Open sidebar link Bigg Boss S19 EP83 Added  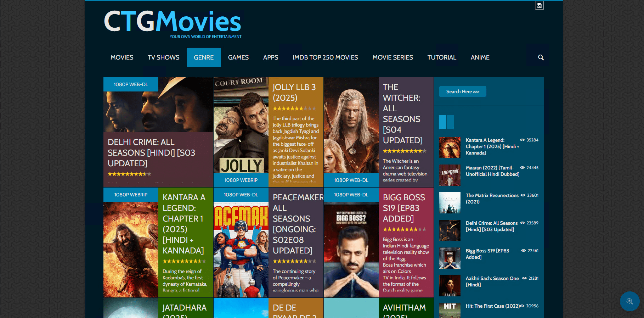click(487, 254)
